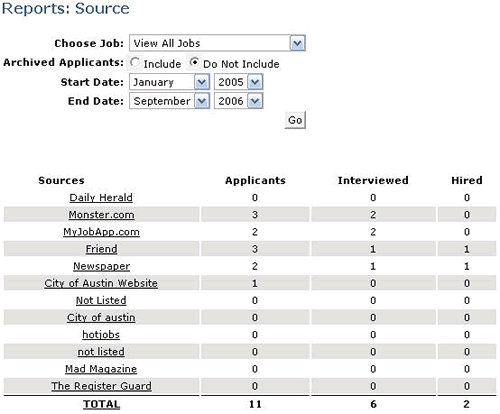
Task: Open the Mad Magazine source link
Action: click(101, 369)
